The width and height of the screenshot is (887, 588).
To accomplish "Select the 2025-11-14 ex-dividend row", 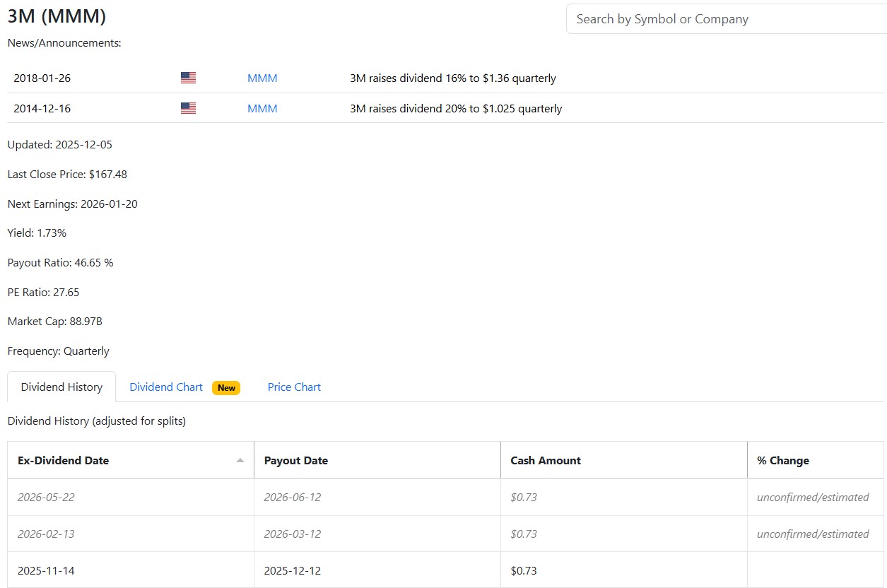I will coord(445,570).
